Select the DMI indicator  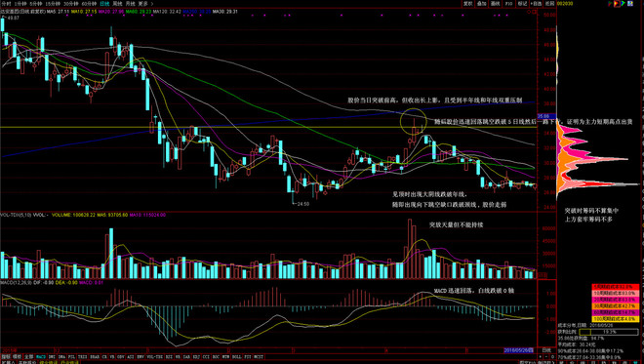pos(52,357)
